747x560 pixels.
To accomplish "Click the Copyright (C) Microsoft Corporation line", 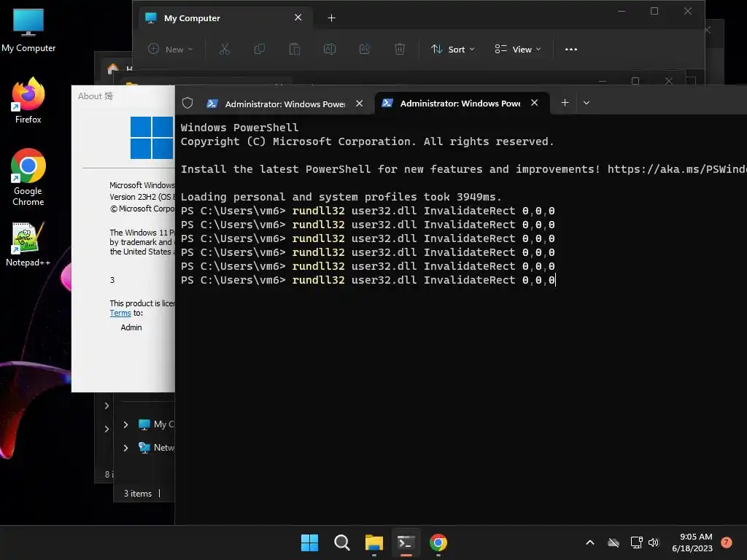I will click(x=368, y=141).
